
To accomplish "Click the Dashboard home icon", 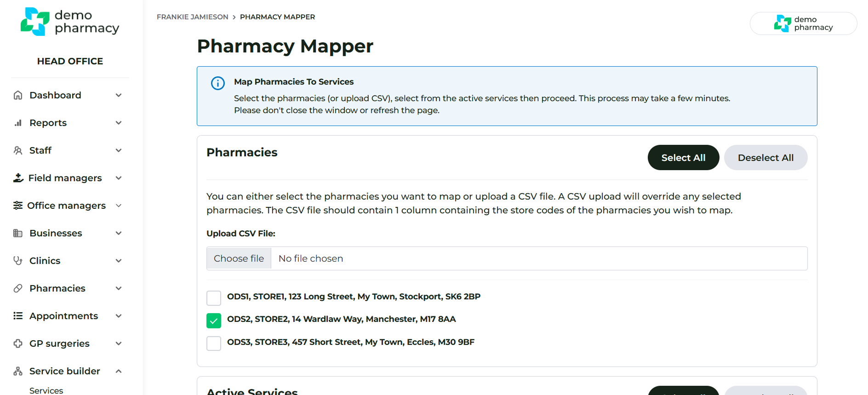I will coord(18,95).
